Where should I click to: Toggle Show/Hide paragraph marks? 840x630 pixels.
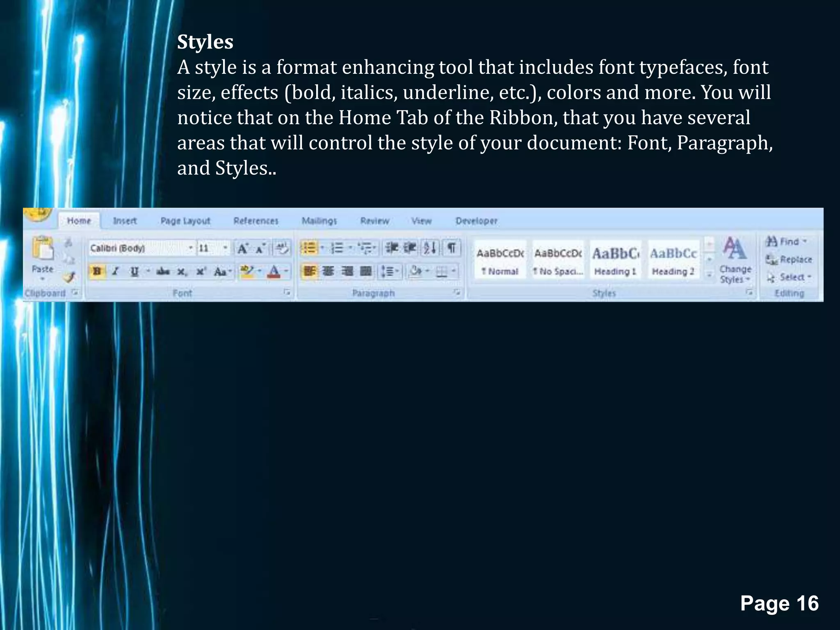[x=452, y=248]
